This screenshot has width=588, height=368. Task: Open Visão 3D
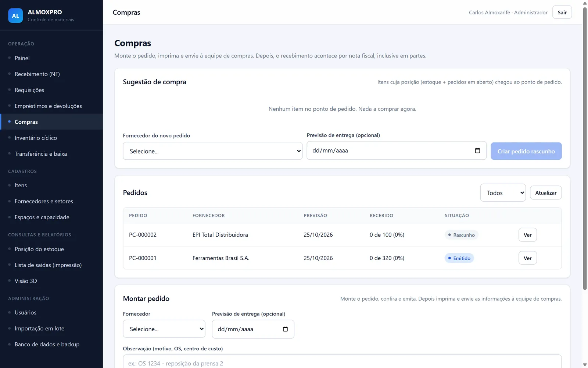click(x=51, y=281)
